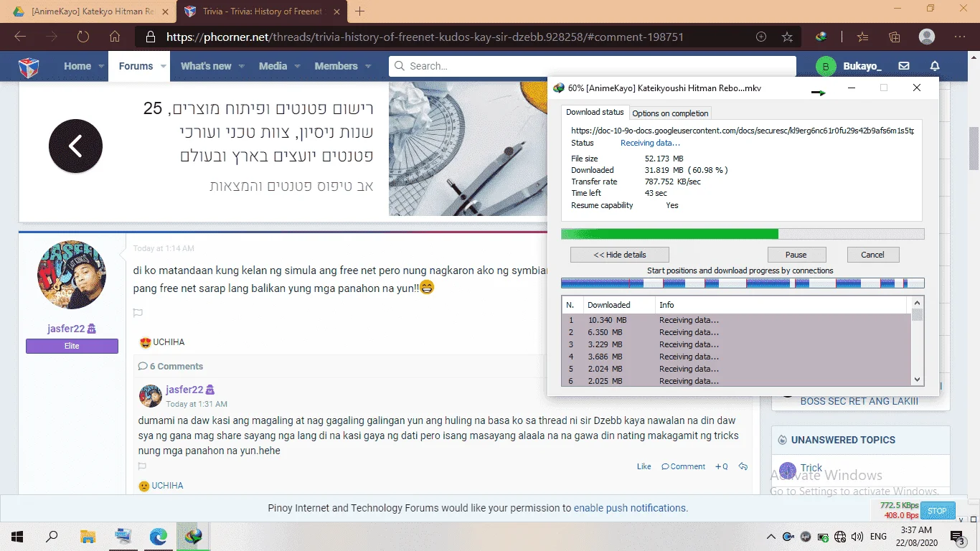Open jasfer22 profile name under avatar

(x=66, y=329)
